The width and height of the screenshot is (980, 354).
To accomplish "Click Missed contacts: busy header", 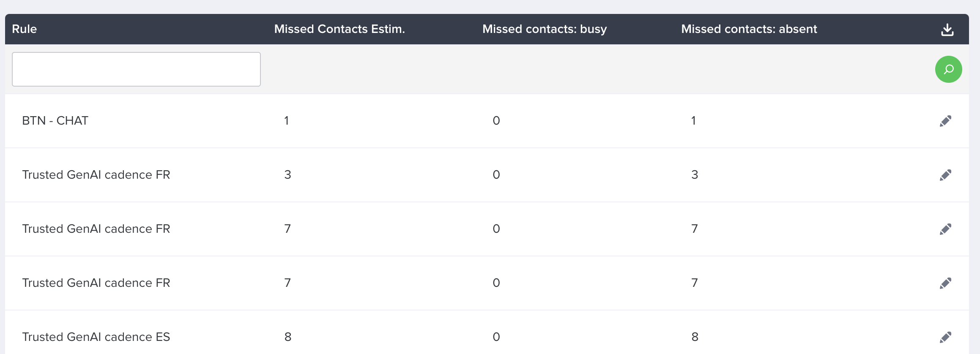I will [x=545, y=29].
